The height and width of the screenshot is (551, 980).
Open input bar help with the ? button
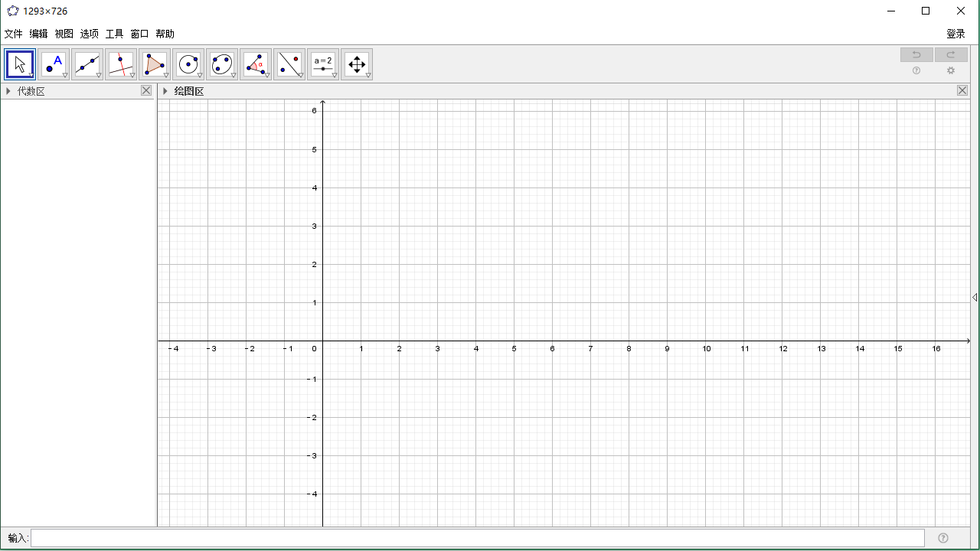[x=942, y=538]
